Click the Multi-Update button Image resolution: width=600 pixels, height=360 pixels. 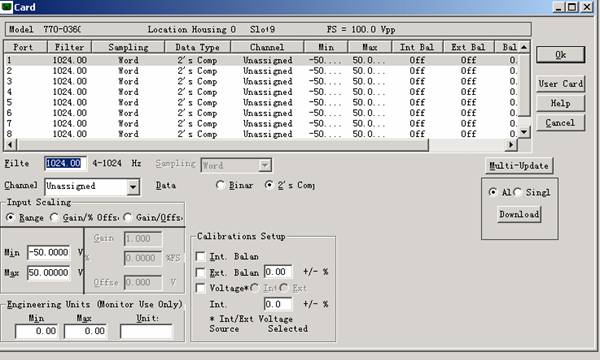[519, 166]
